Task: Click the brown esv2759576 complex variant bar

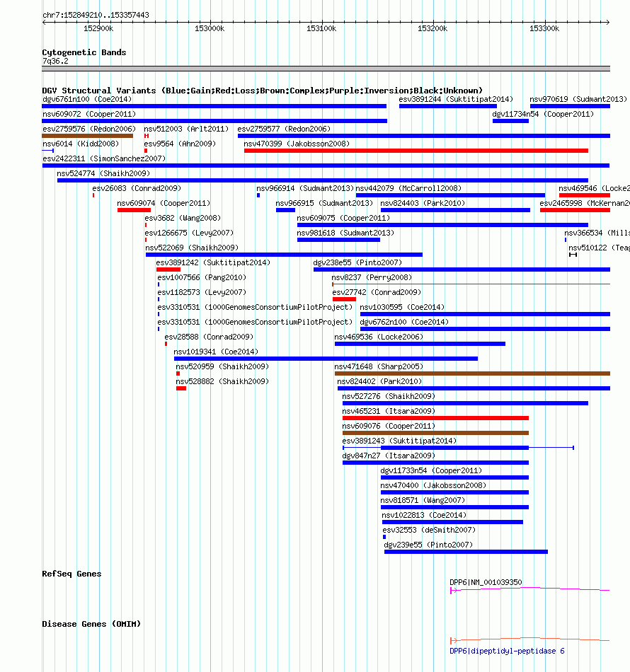Action: 88,136
